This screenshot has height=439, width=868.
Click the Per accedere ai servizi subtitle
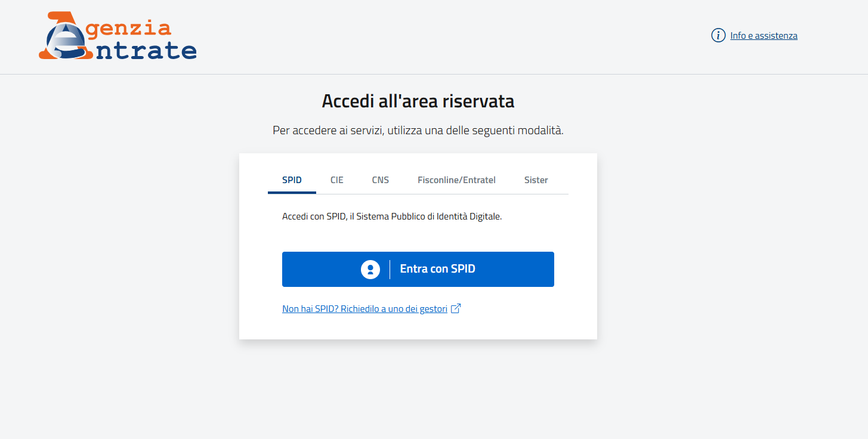[418, 130]
